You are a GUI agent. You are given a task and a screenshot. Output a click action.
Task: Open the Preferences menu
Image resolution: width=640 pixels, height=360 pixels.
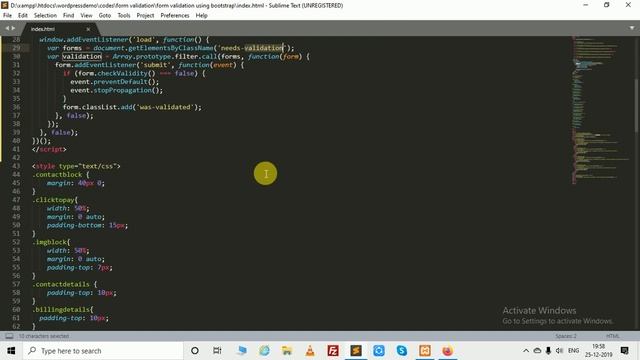pyautogui.click(x=175, y=16)
